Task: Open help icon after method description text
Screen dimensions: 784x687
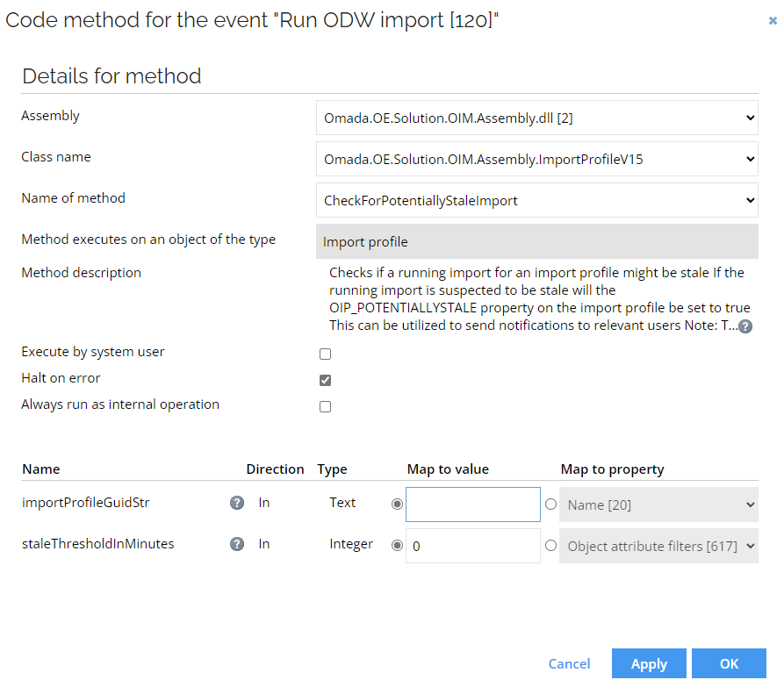Action: tap(745, 326)
